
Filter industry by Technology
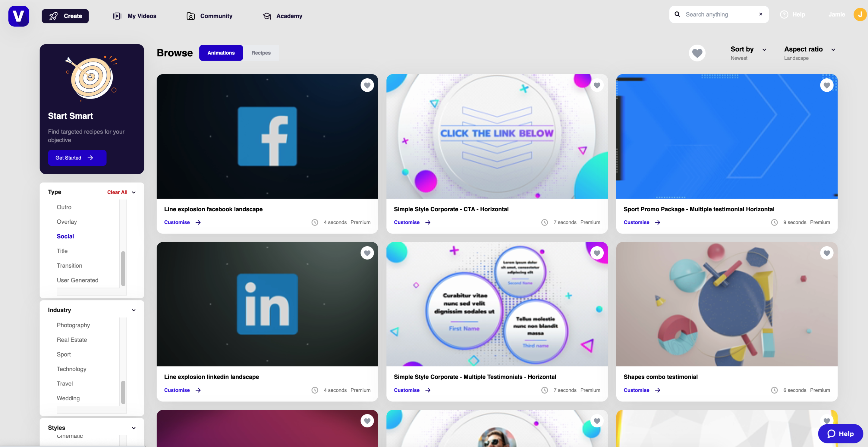pyautogui.click(x=71, y=369)
